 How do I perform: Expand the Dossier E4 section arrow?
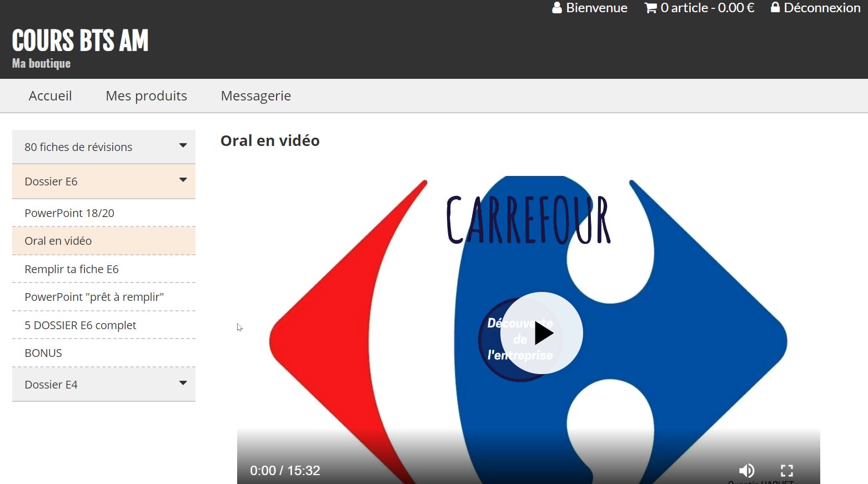(183, 383)
